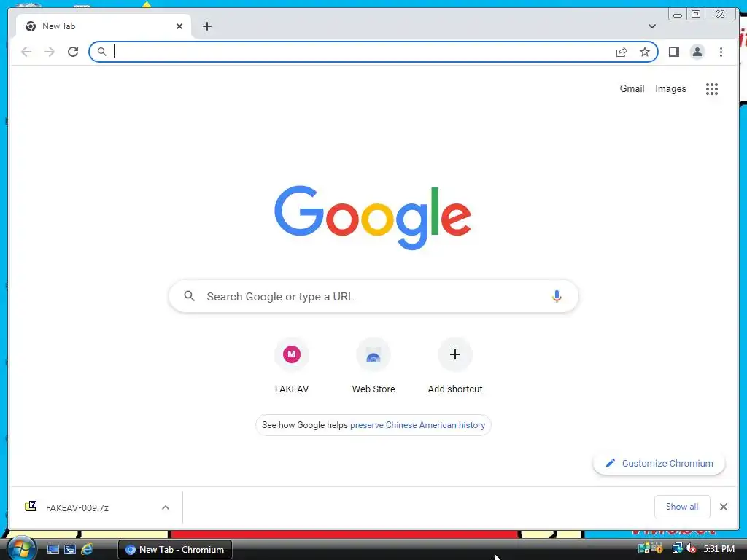Select the New Tab browser tab
Screen dimensions: 747x560
click(104, 26)
